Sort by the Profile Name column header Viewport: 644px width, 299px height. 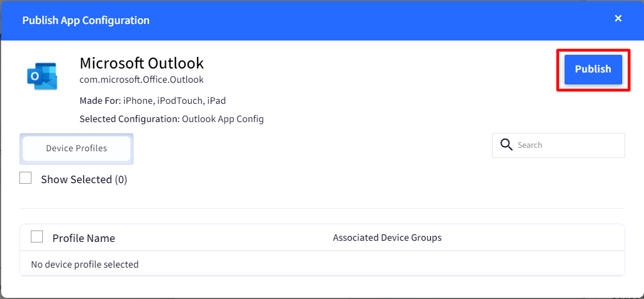(83, 239)
